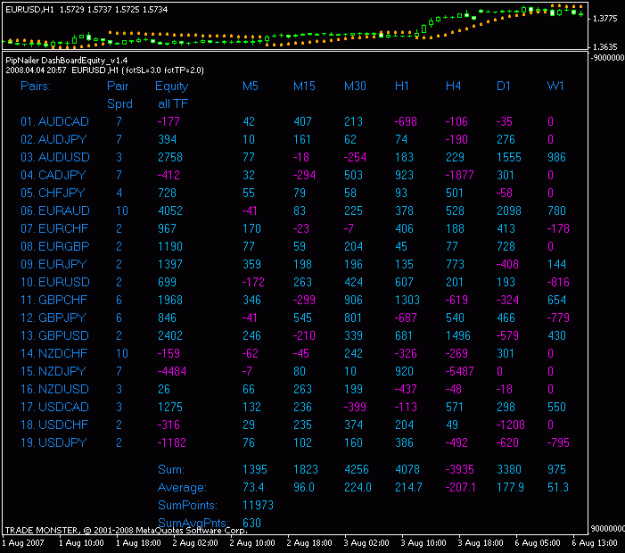Click NZDJPY equity value -4484
The width and height of the screenshot is (625, 553).
point(172,371)
